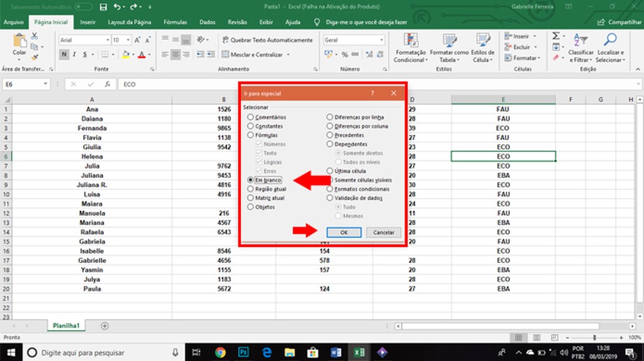Expand the Formatar cells dropdown
This screenshot has height=361, width=644.
point(539,58)
